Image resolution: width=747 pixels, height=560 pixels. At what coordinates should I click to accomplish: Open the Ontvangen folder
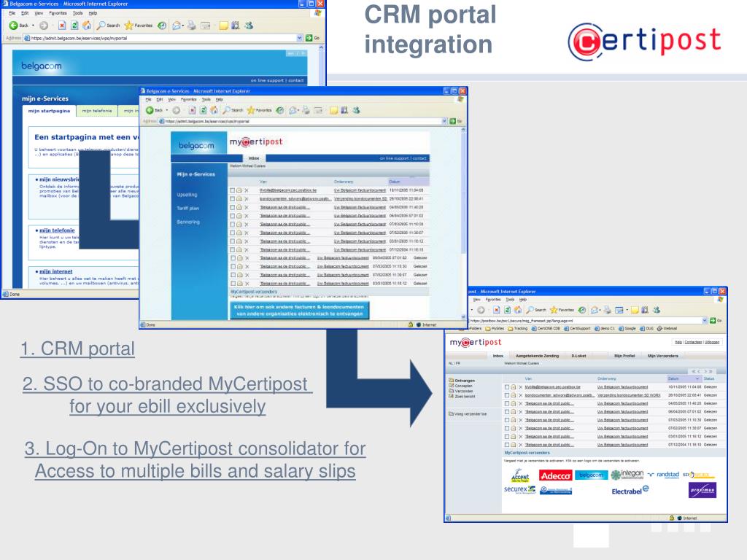[x=462, y=381]
